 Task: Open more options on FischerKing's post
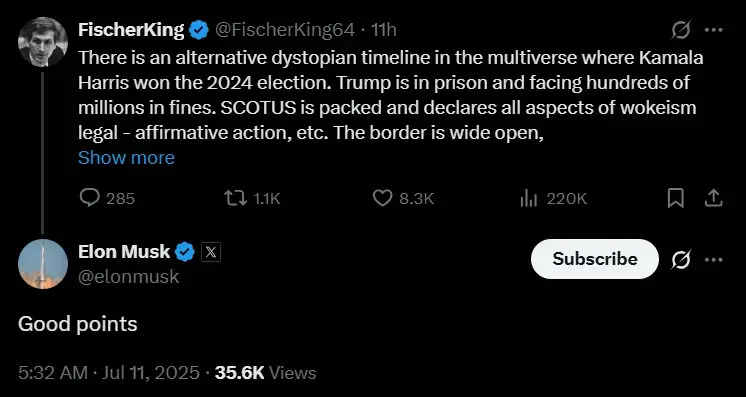point(713,30)
